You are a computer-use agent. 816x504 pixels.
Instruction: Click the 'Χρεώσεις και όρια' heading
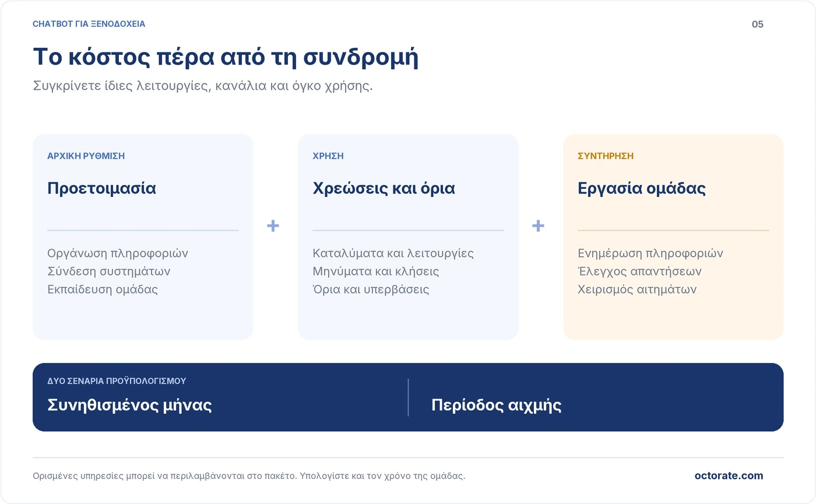(x=384, y=189)
